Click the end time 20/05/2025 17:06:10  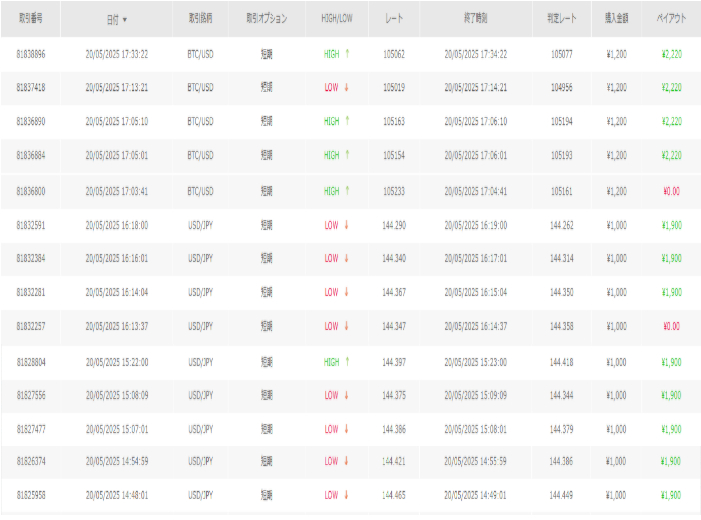pos(475,122)
